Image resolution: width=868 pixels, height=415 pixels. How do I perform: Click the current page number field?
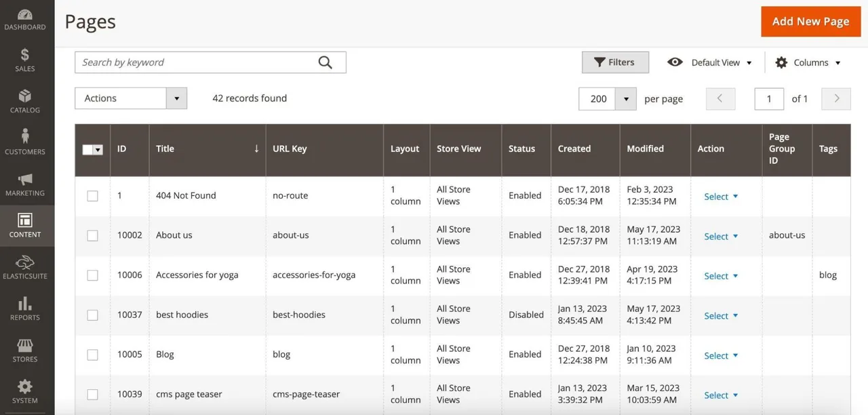(769, 98)
